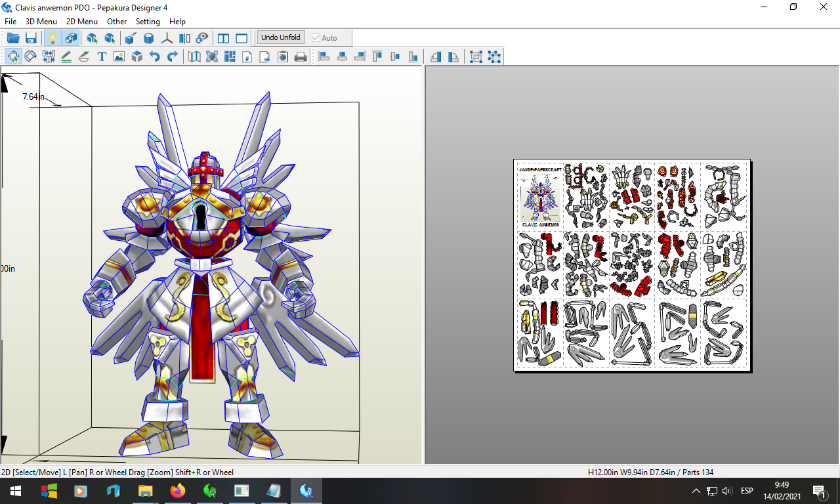This screenshot has height=504, width=840.
Task: Open the File menu
Action: pyautogui.click(x=10, y=22)
